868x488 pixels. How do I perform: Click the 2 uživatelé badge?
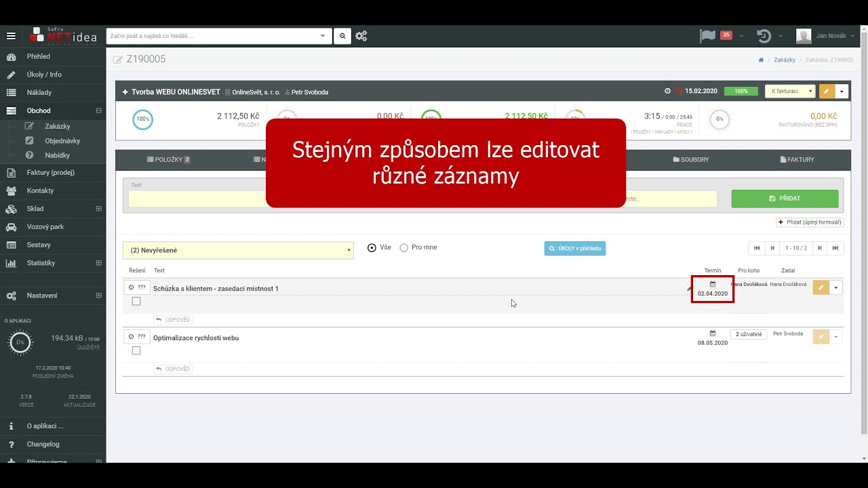(749, 334)
